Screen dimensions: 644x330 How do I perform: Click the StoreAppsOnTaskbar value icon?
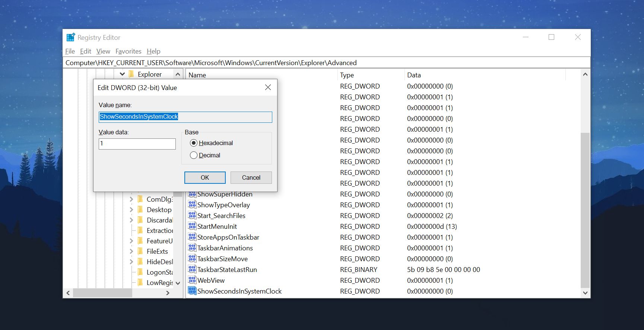pos(192,237)
